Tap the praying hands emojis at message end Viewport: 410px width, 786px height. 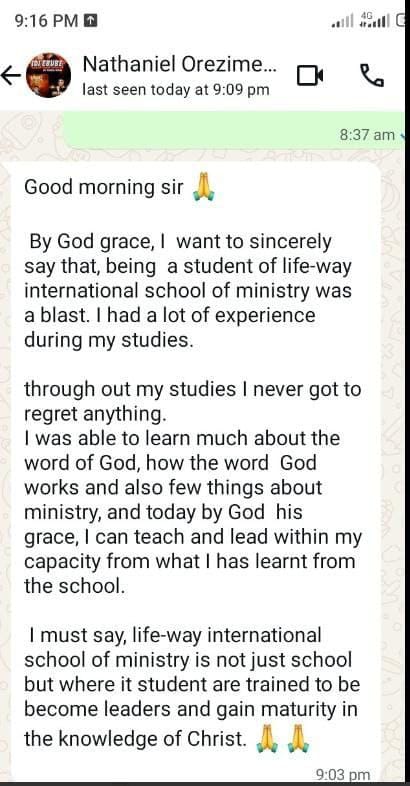[283, 739]
